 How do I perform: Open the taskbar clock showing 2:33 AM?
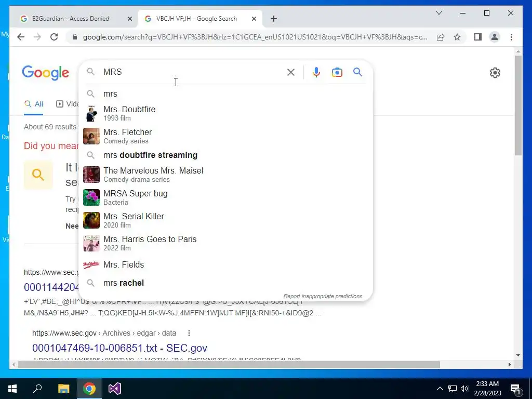click(487, 389)
